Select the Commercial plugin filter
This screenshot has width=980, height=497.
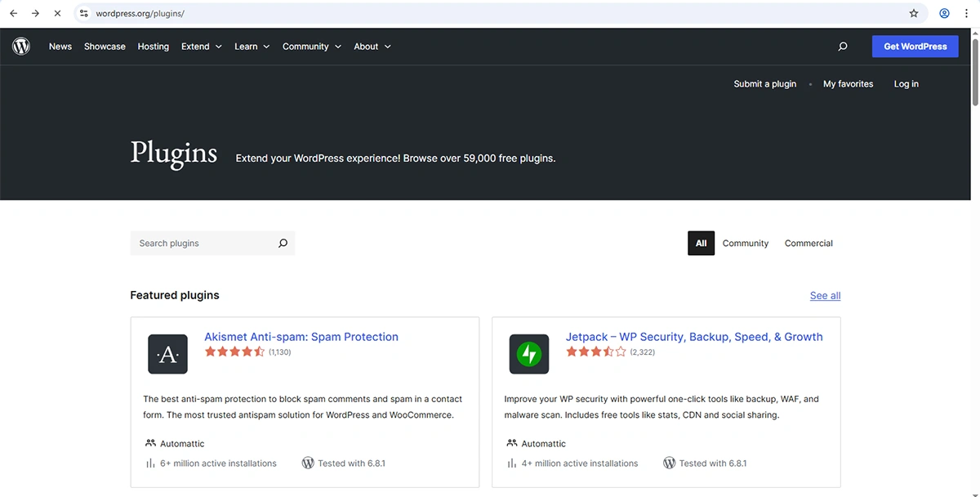(808, 244)
